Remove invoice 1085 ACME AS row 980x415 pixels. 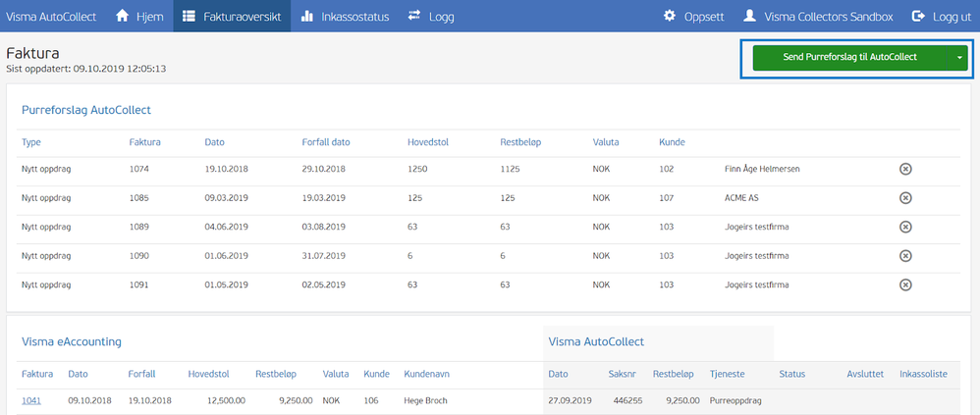tap(905, 198)
